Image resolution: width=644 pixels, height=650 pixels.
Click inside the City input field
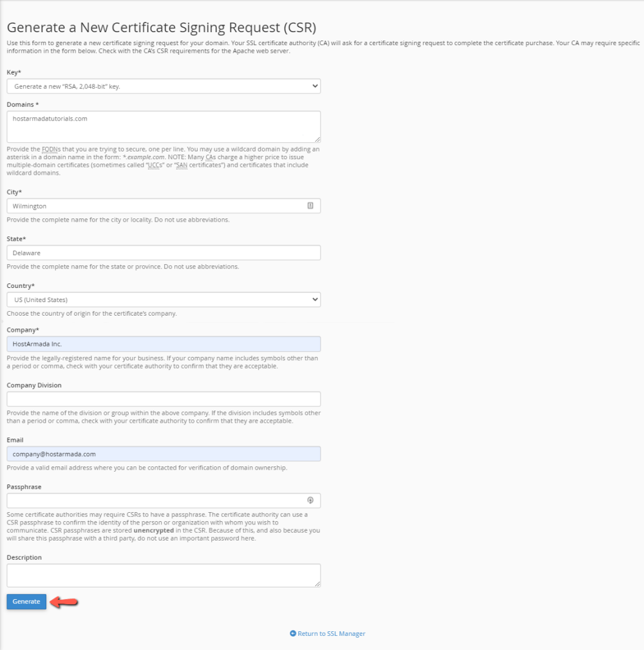pyautogui.click(x=155, y=206)
